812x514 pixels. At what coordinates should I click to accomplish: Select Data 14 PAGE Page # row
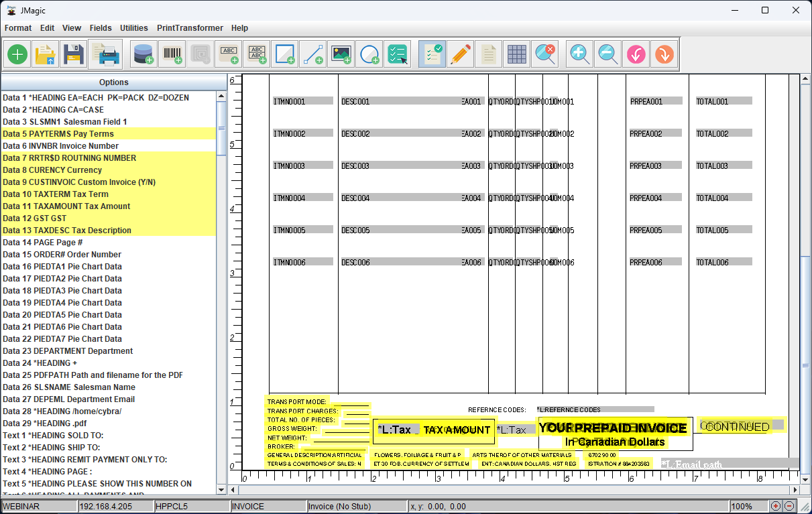point(109,243)
